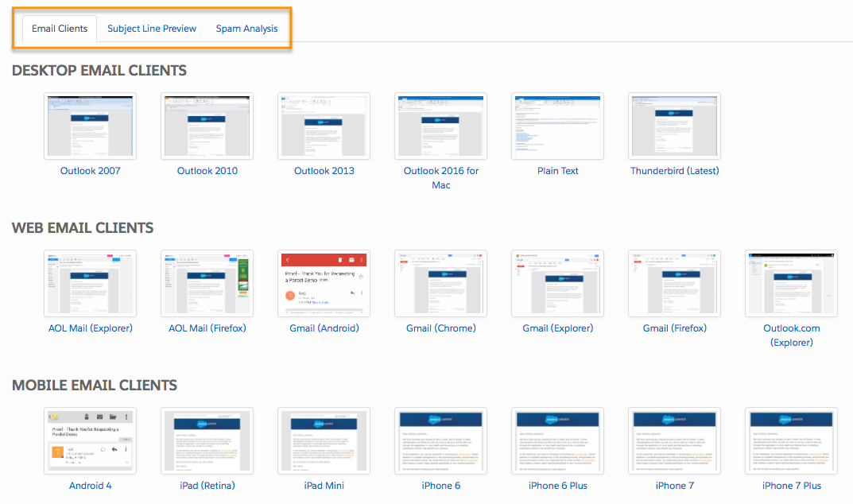This screenshot has height=504, width=853.
Task: Open the Plain Text preview thumbnail
Action: (x=557, y=126)
